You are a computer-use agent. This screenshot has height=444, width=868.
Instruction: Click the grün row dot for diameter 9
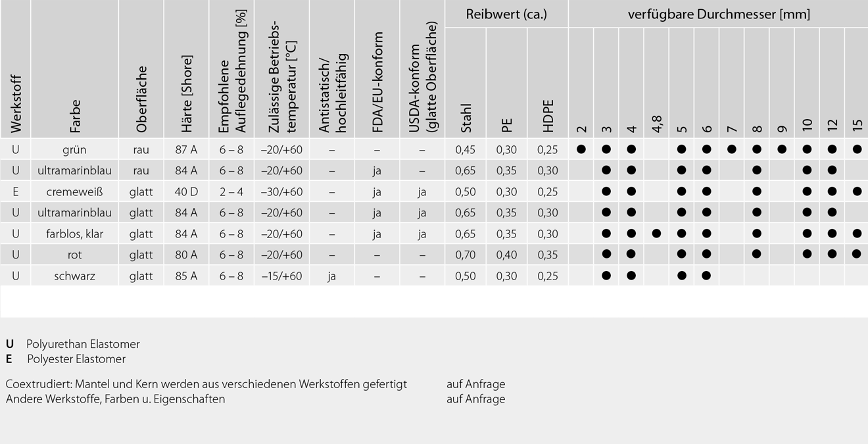click(782, 149)
